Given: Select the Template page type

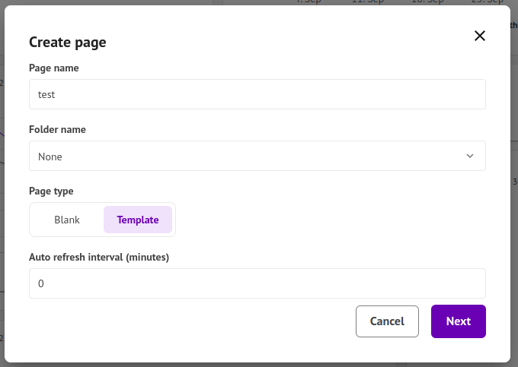Looking at the screenshot, I should (138, 220).
